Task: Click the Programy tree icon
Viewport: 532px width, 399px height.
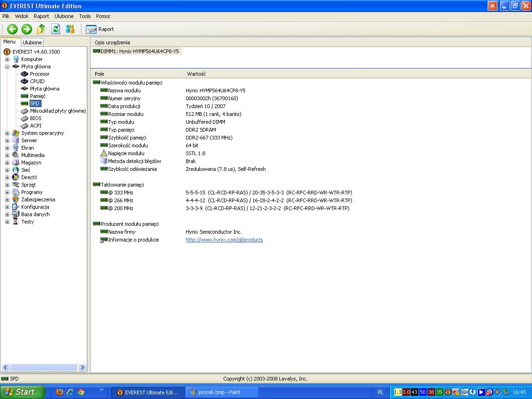Action: pyautogui.click(x=15, y=193)
